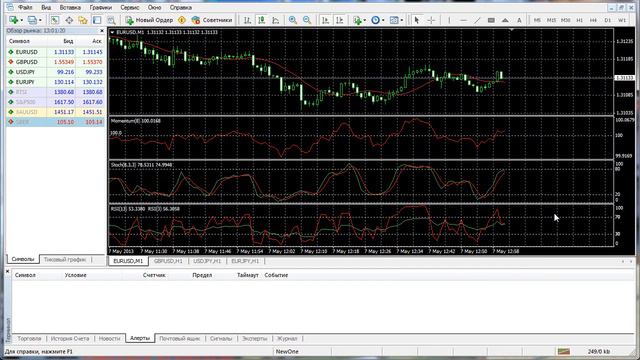Set timeframe to H1
Viewport: 640px width, 360px height.
(579, 20)
